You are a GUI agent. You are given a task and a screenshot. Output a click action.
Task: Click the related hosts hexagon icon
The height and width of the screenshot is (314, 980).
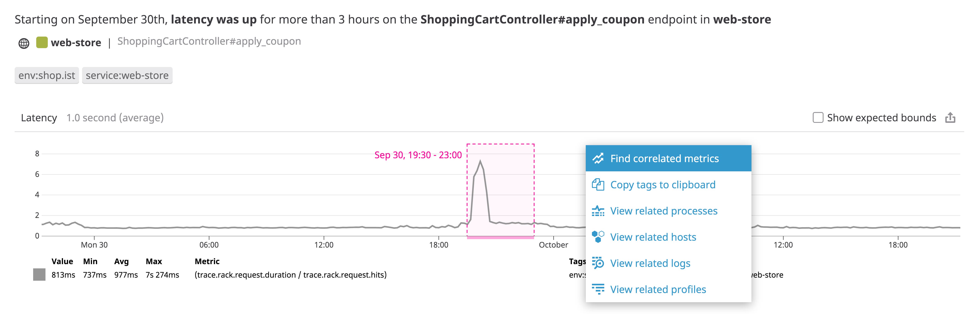598,237
